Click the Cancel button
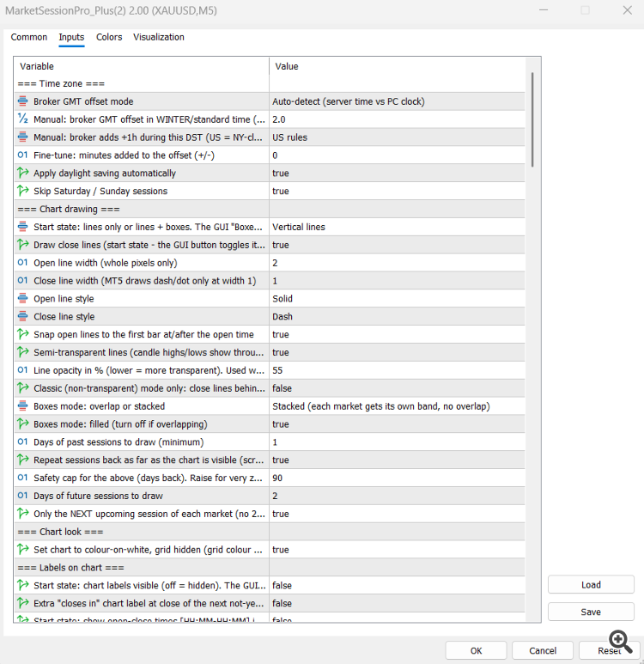 pos(543,650)
